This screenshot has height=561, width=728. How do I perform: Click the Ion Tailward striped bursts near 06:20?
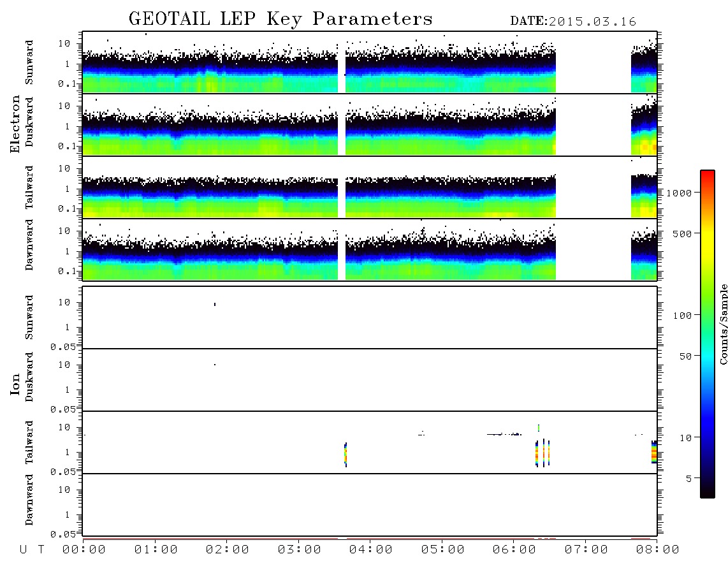click(542, 453)
